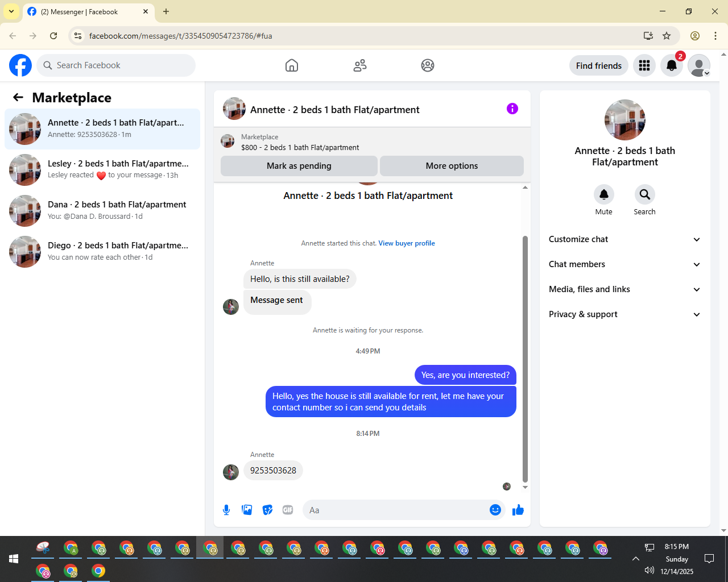728x582 pixels.
Task: Reload the browser page
Action: pos(53,36)
